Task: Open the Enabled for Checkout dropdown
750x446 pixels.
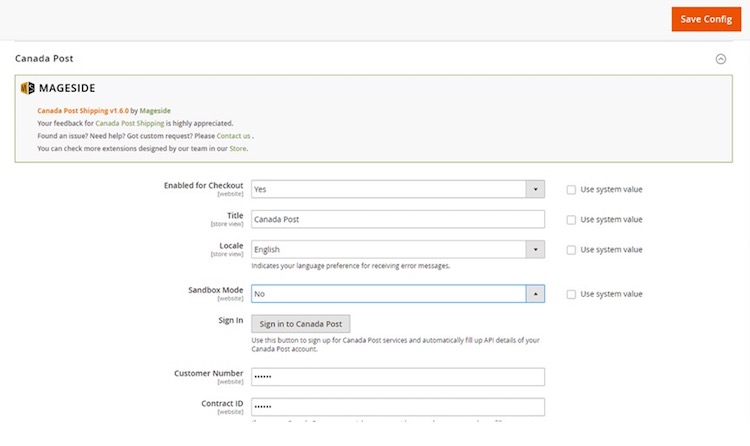Action: pyautogui.click(x=397, y=189)
